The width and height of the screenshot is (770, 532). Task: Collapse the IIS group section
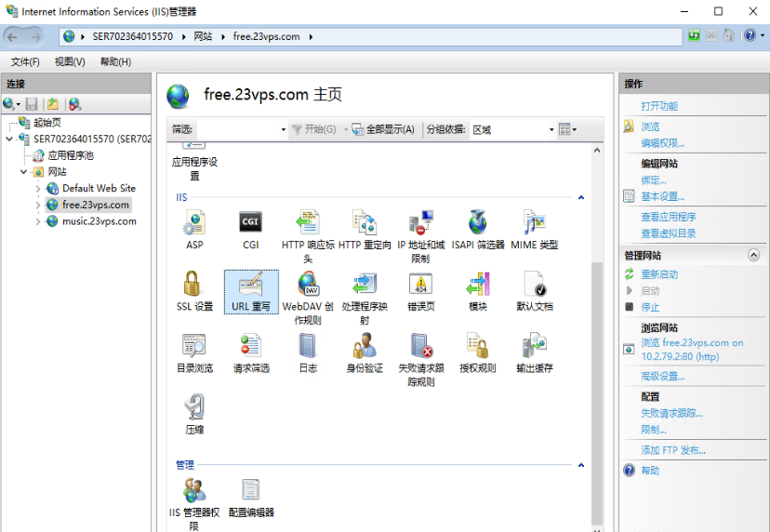pyautogui.click(x=581, y=197)
